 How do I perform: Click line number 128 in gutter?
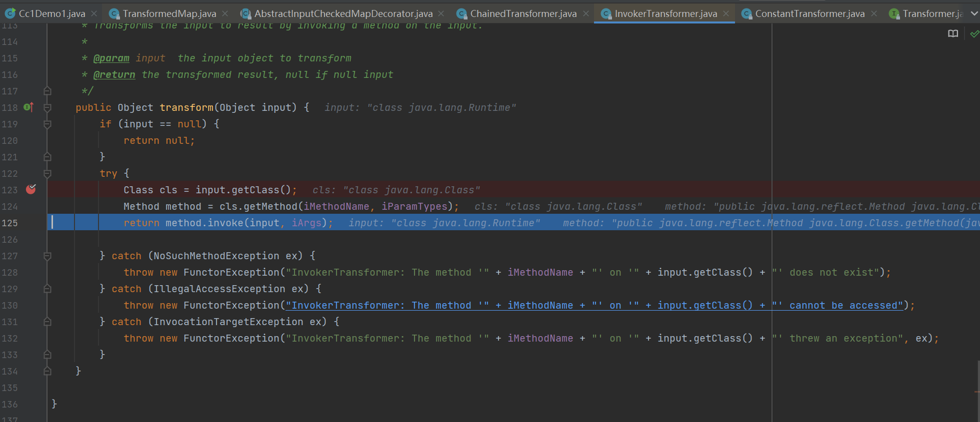coord(9,272)
